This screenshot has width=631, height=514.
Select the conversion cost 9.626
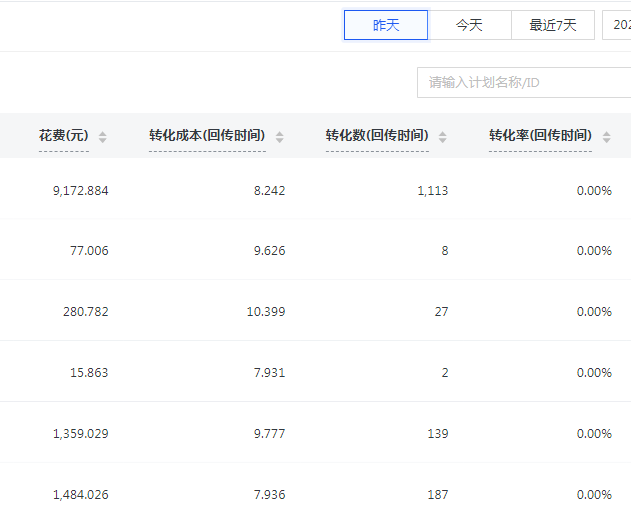269,251
